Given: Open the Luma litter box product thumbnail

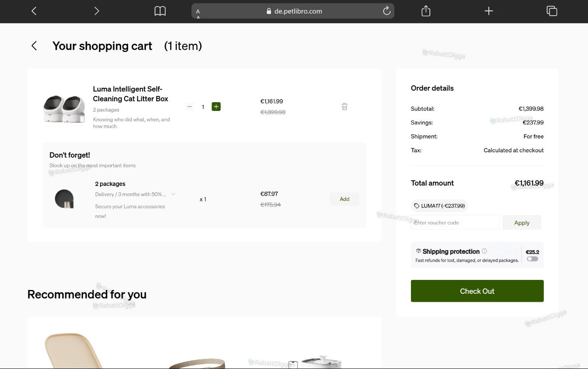Looking at the screenshot, I should [64, 109].
